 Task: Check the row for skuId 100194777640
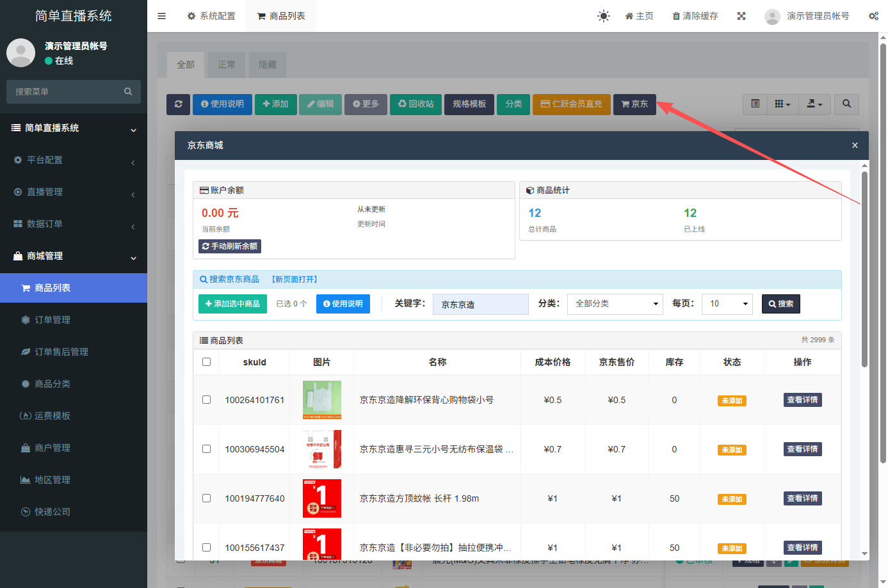pyautogui.click(x=206, y=498)
